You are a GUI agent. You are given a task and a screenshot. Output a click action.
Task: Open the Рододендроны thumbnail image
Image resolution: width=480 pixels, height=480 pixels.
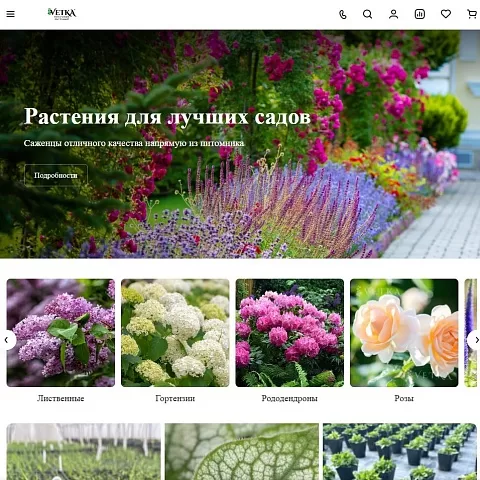(290, 333)
